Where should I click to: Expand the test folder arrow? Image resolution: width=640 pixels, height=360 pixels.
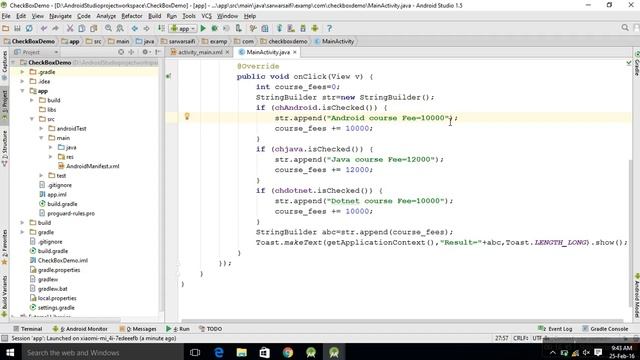(41, 176)
